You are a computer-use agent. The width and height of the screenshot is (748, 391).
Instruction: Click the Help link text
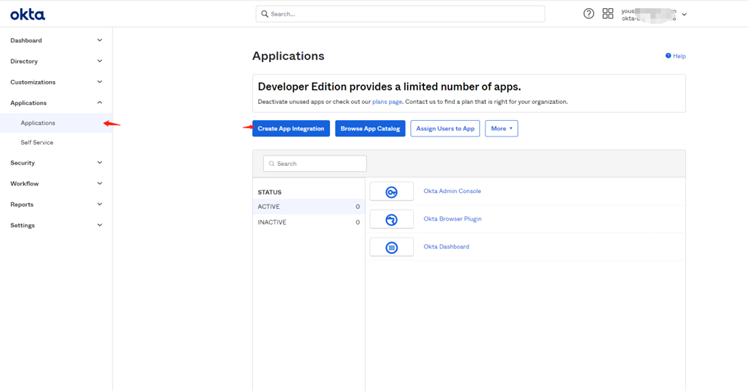click(x=679, y=56)
